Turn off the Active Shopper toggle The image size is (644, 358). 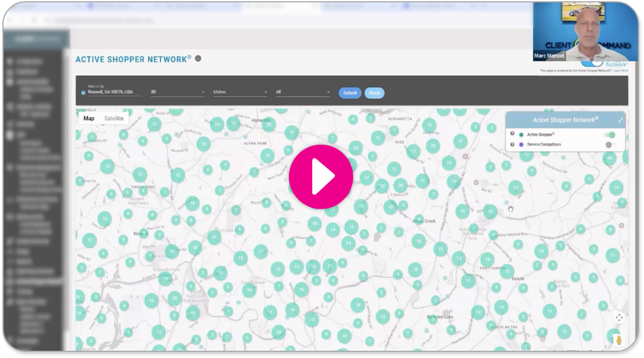click(x=610, y=134)
